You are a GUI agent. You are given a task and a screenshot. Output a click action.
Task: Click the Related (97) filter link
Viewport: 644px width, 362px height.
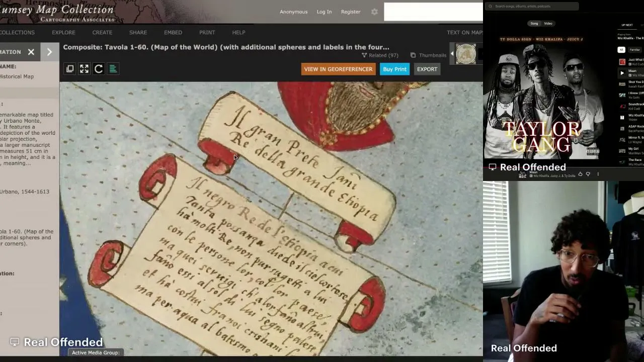pyautogui.click(x=380, y=55)
